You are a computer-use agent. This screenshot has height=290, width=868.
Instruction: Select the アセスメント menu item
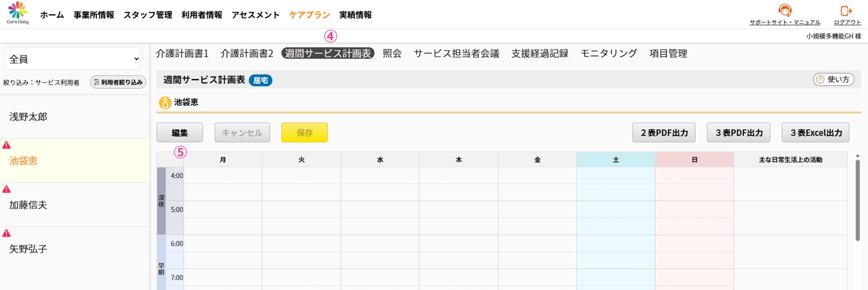[x=255, y=15]
